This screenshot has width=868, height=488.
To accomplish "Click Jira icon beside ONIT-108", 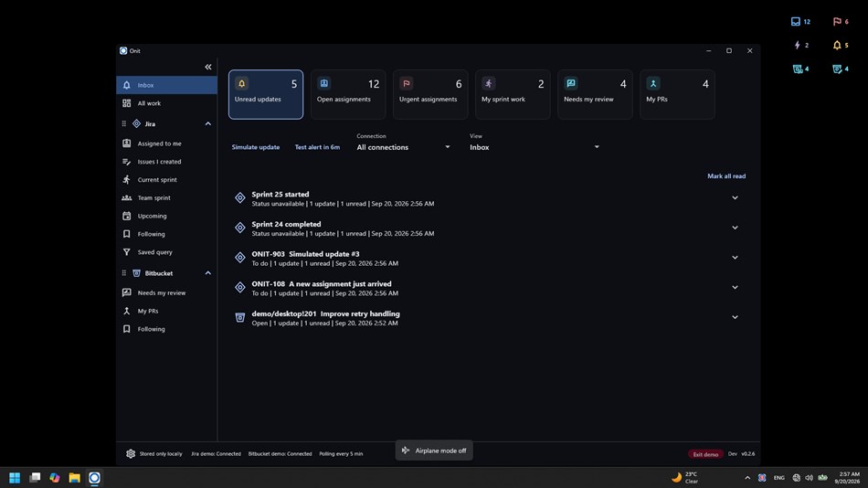I will pyautogui.click(x=239, y=288).
